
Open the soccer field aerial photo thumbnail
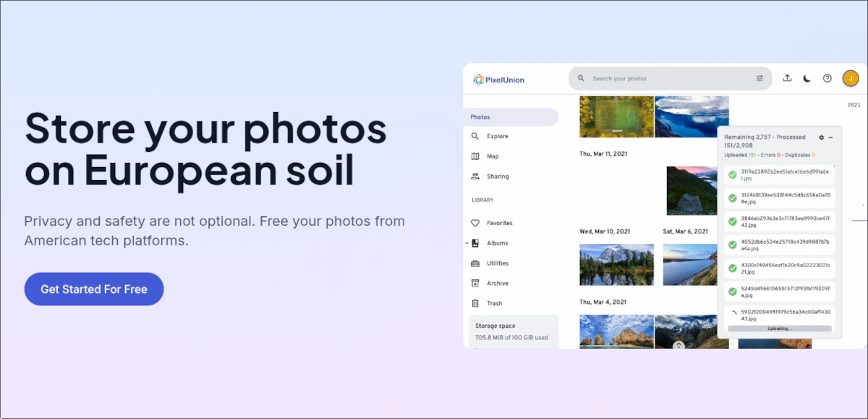(616, 117)
